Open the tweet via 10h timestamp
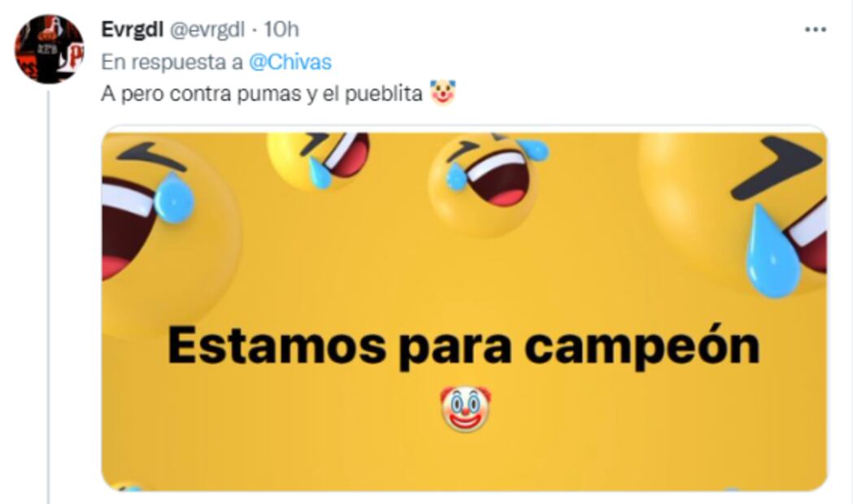This screenshot has width=853, height=504. point(281,29)
